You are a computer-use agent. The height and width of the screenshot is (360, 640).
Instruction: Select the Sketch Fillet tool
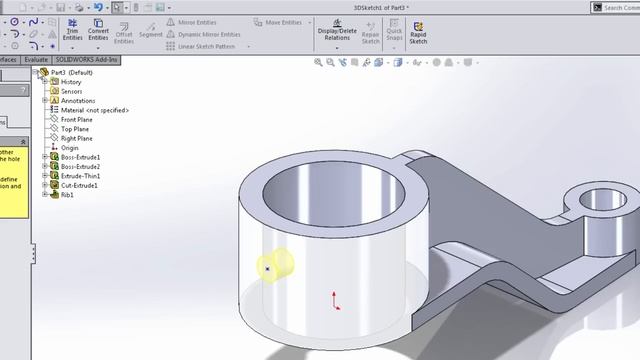coord(33,46)
